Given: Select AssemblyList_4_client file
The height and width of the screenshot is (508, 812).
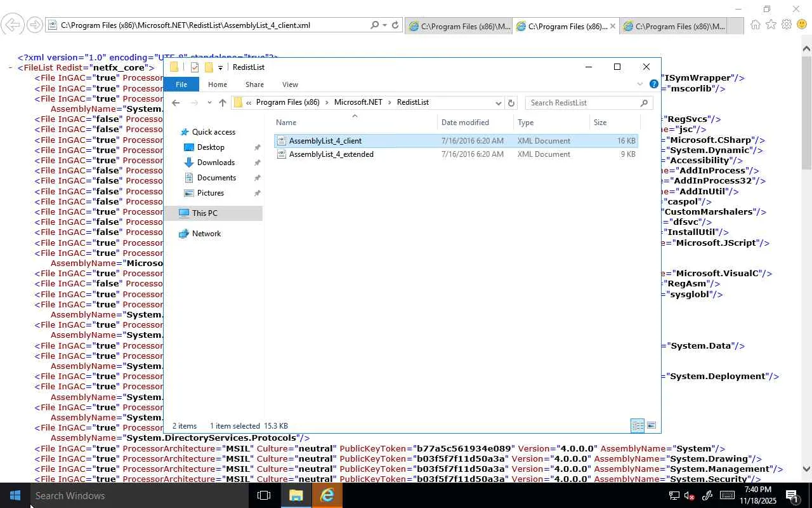Looking at the screenshot, I should [325, 141].
